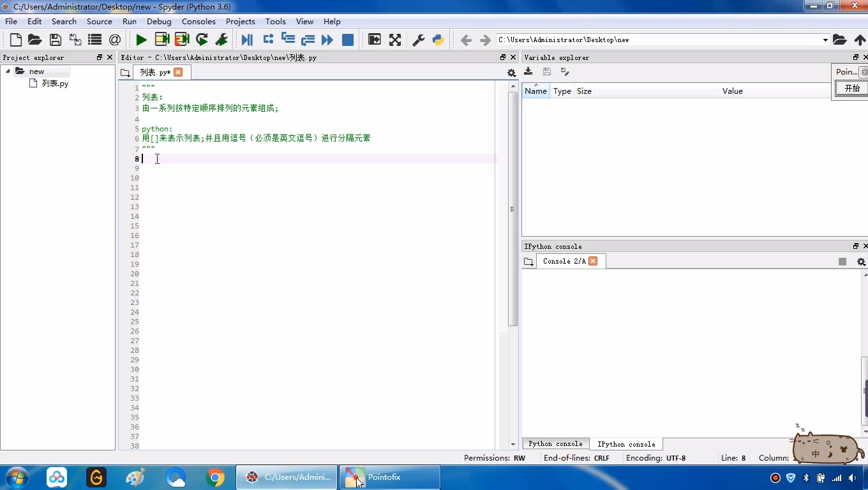
Task: Sort variables by the Name column header
Action: pos(535,91)
